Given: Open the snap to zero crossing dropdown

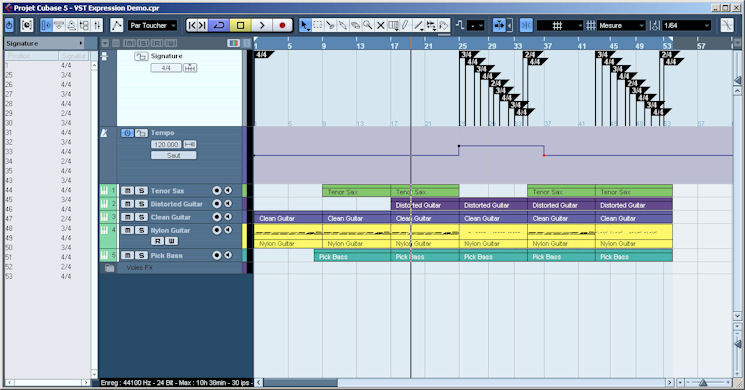Looking at the screenshot, I should click(476, 26).
